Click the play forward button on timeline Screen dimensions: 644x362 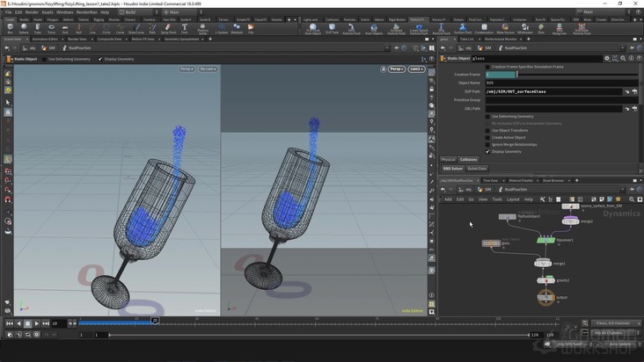37,323
